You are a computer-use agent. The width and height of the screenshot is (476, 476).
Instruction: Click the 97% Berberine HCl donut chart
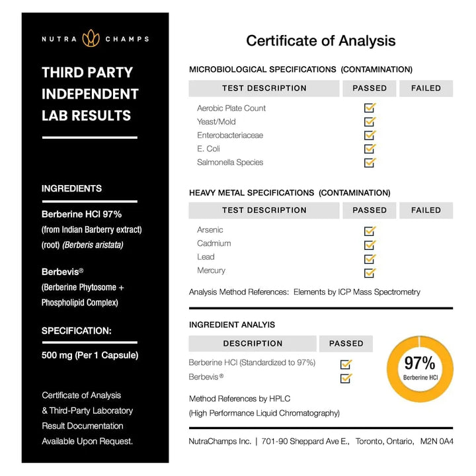point(420,368)
